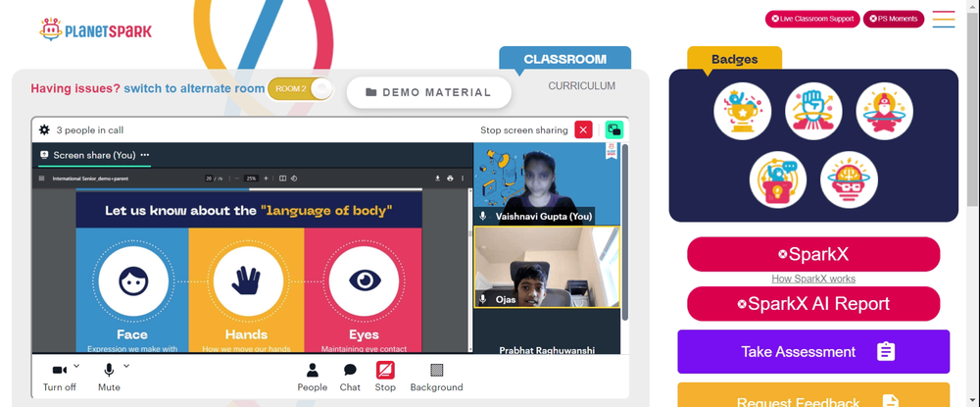This screenshot has height=407, width=980.
Task: Expand microphone options chevron
Action: 126,366
